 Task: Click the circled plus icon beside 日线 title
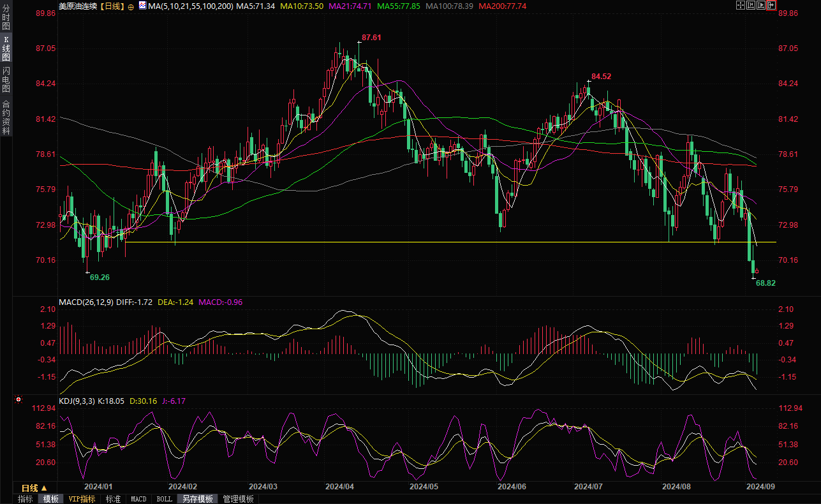click(131, 6)
